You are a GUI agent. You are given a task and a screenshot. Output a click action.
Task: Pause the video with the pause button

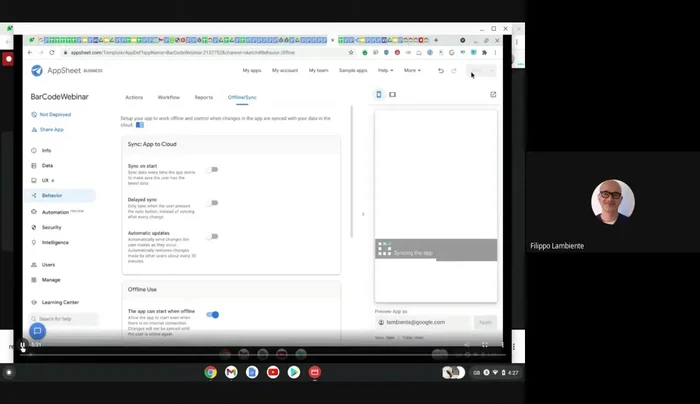pyautogui.click(x=22, y=345)
